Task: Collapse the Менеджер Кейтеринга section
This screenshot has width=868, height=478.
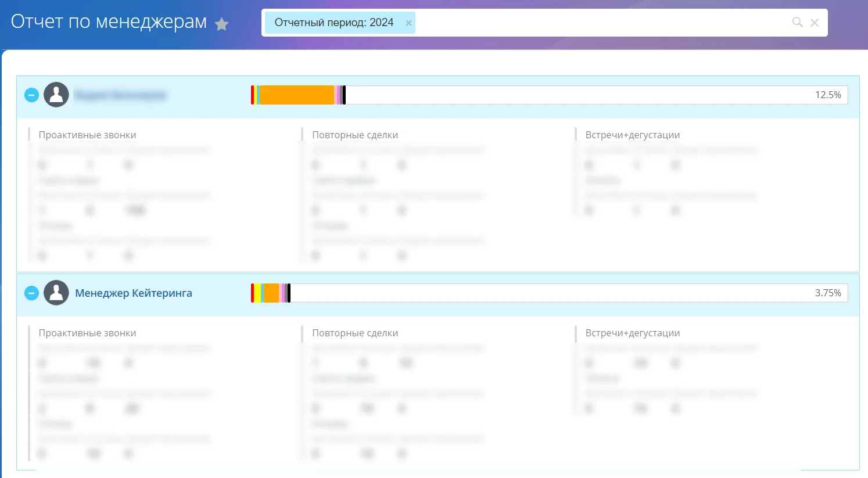Action: (x=32, y=293)
